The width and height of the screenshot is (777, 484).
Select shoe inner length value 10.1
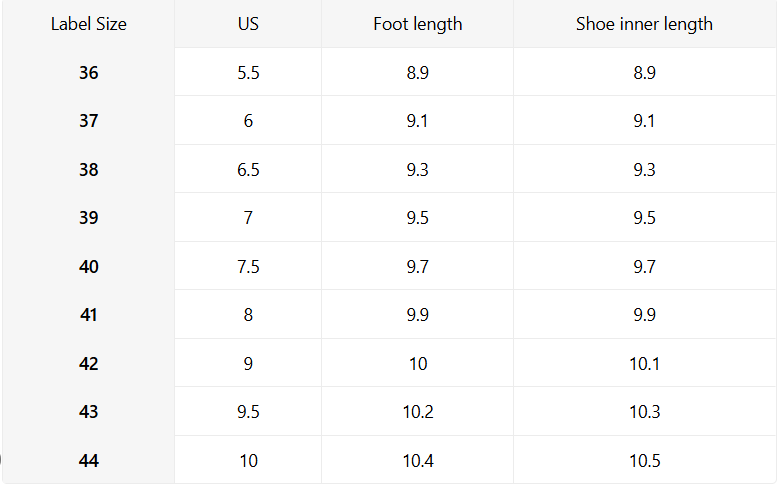[x=644, y=364]
